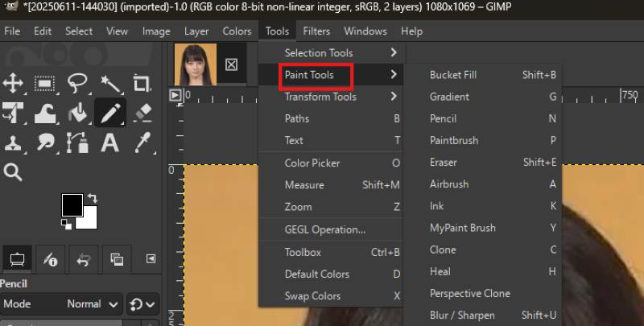Viewport: 644px width, 326px height.
Task: Click the canvas navigation arrow at ruler corner
Action: [175, 95]
